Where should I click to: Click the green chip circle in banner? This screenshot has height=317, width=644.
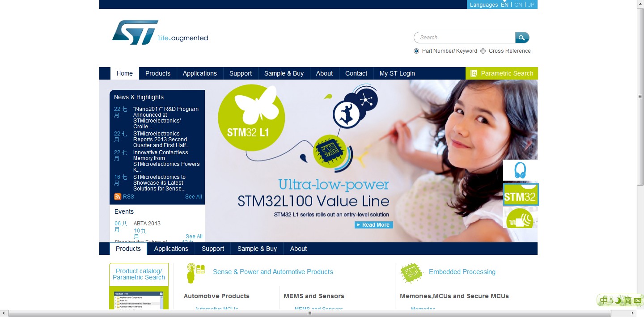click(x=331, y=152)
